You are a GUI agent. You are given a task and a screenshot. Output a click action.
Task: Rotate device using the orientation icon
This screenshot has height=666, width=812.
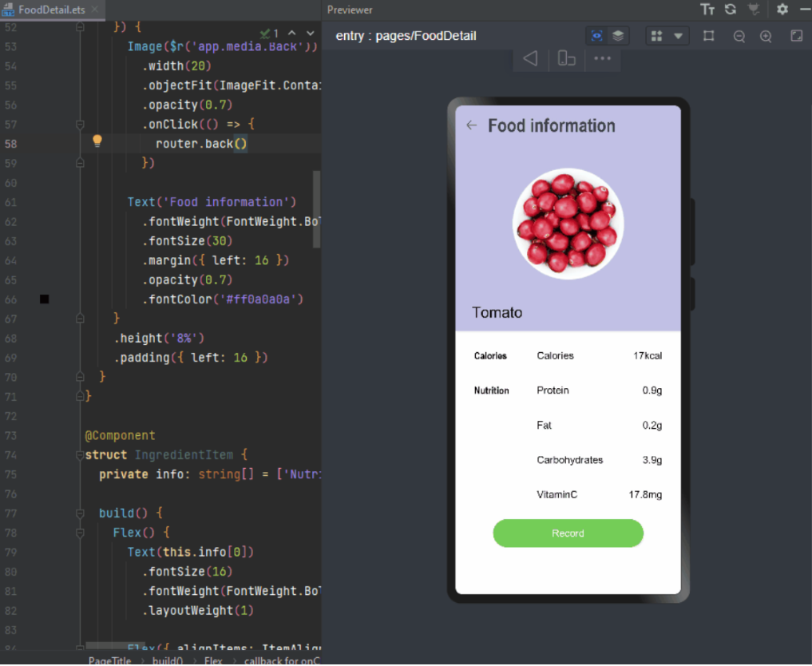tap(566, 58)
